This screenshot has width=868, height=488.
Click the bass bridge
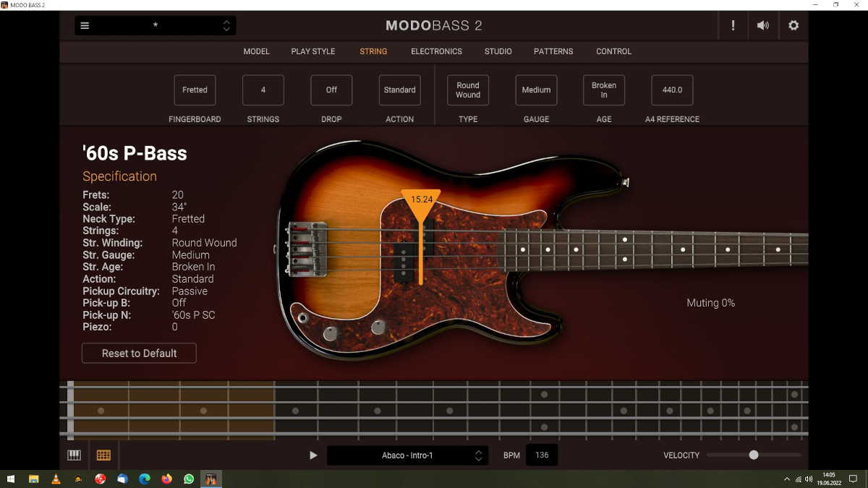(307, 249)
